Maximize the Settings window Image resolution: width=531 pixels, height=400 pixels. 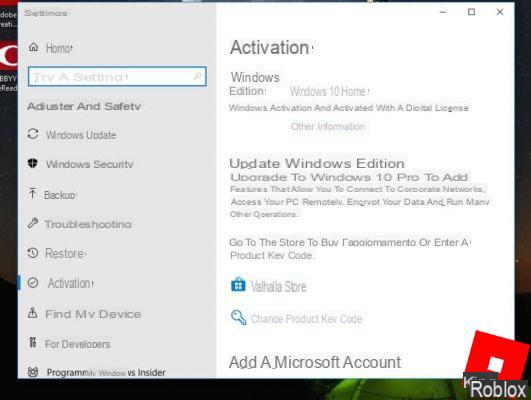coord(471,12)
